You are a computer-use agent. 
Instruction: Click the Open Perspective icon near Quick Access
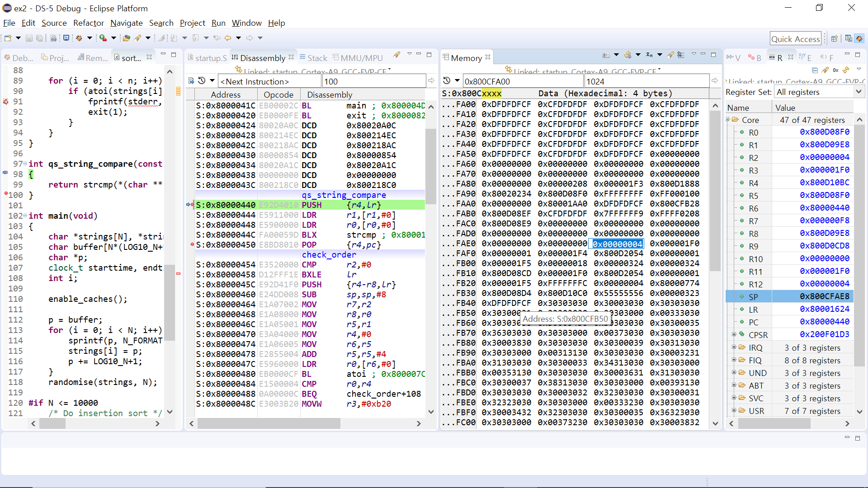point(835,39)
